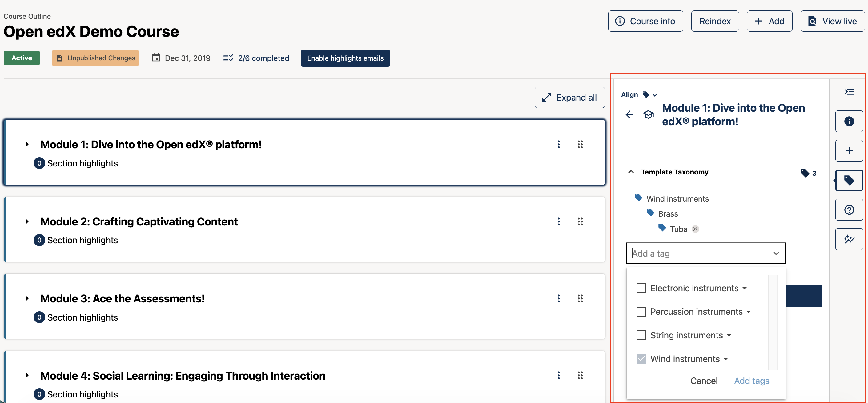This screenshot has width=868, height=403.
Task: Click the checklist icon next to 2/6 completed
Action: click(228, 58)
